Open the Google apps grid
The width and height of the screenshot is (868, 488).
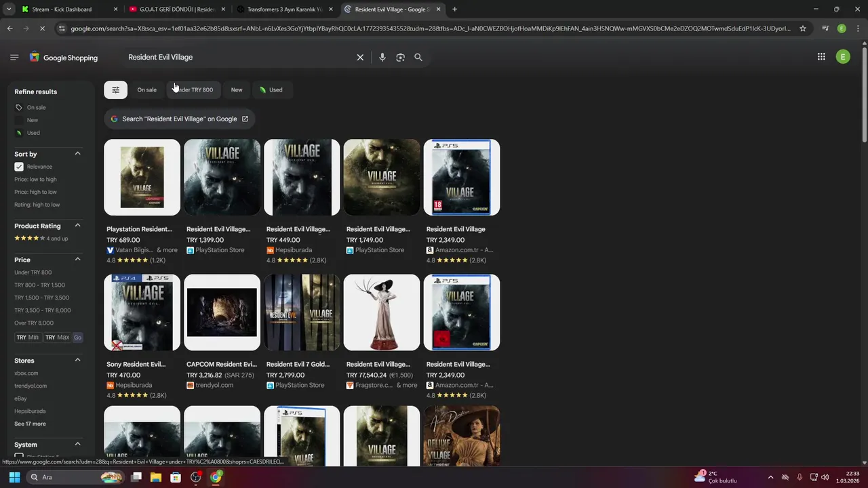point(821,57)
